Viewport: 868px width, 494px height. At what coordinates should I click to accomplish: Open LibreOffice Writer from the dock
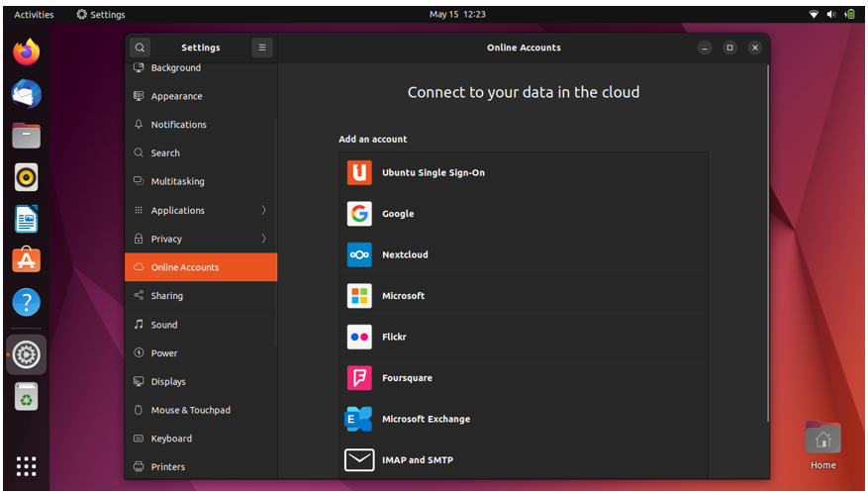(26, 219)
